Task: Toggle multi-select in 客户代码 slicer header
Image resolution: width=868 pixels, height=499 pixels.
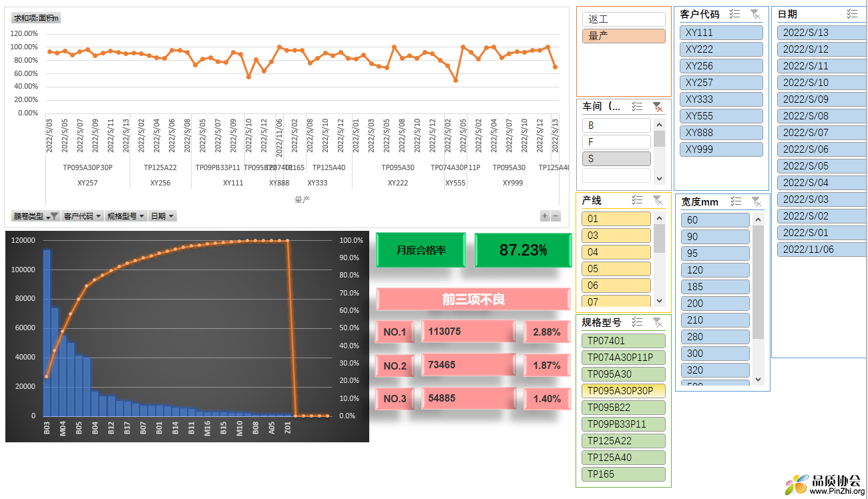Action: (735, 14)
